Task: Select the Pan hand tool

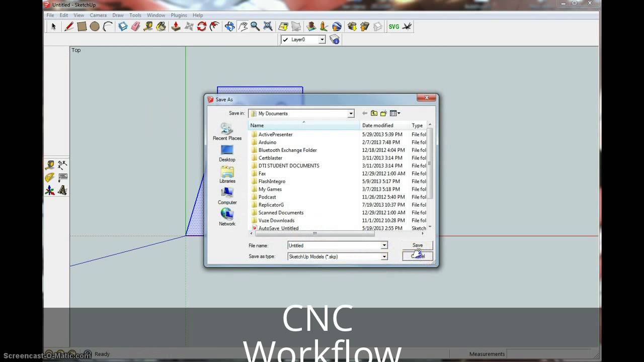Action: (x=243, y=27)
